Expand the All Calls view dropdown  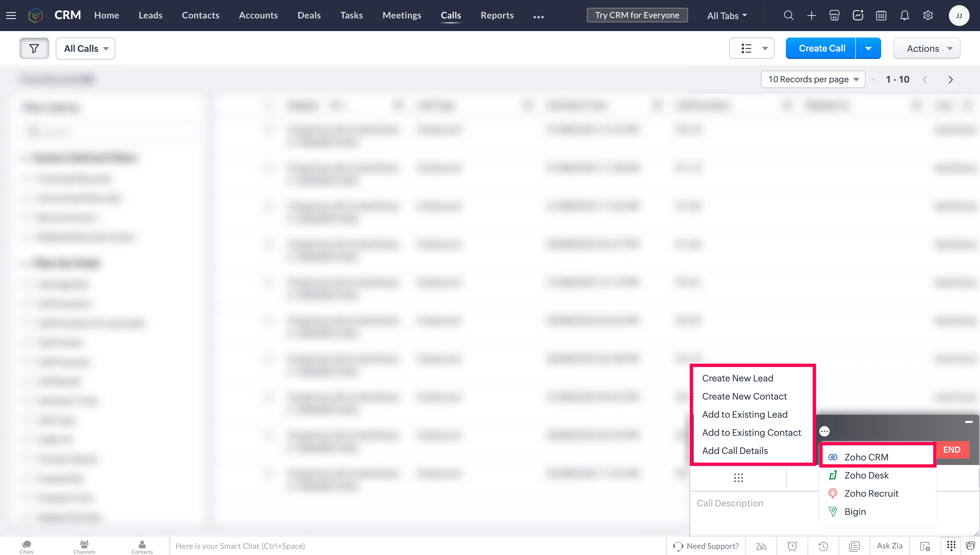[x=86, y=49]
